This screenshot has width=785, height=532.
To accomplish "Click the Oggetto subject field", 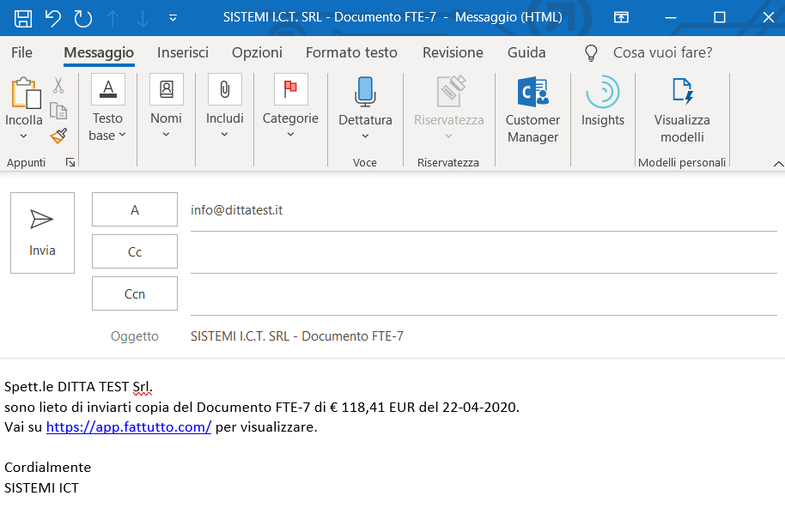I will click(484, 336).
